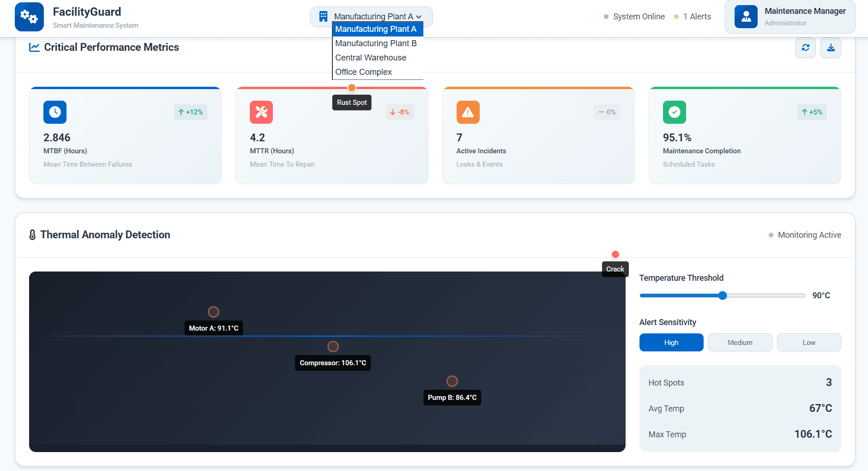This screenshot has width=868, height=471.
Task: Collapse the Manufacturing Plant A facility dropdown
Action: pos(371,17)
